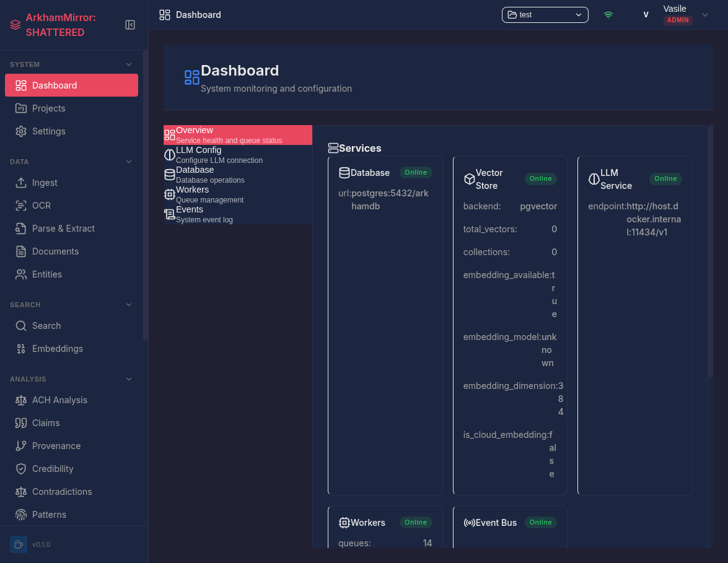Screen dimensions: 728x563
Task: Click the Event Bus Online badge
Action: [x=540, y=523]
